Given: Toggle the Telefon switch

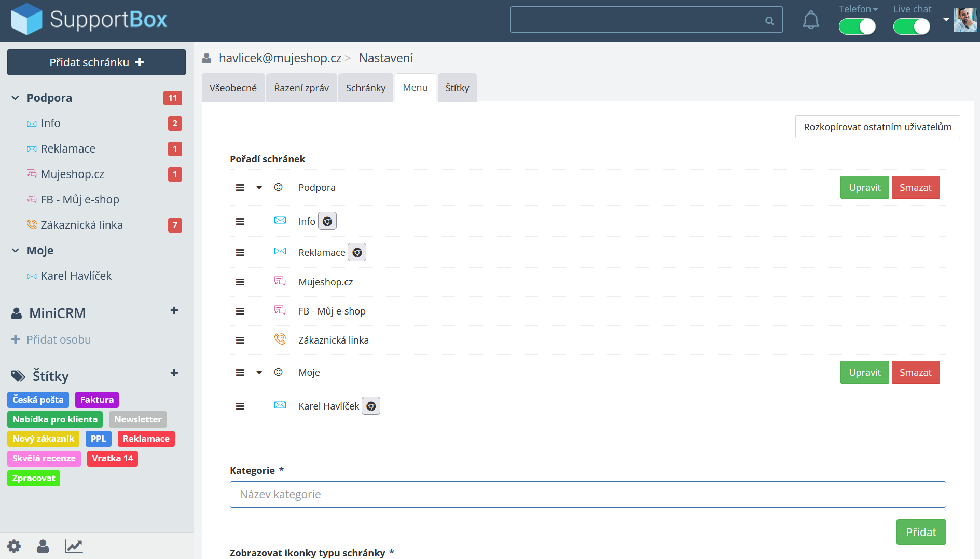Looking at the screenshot, I should [857, 26].
